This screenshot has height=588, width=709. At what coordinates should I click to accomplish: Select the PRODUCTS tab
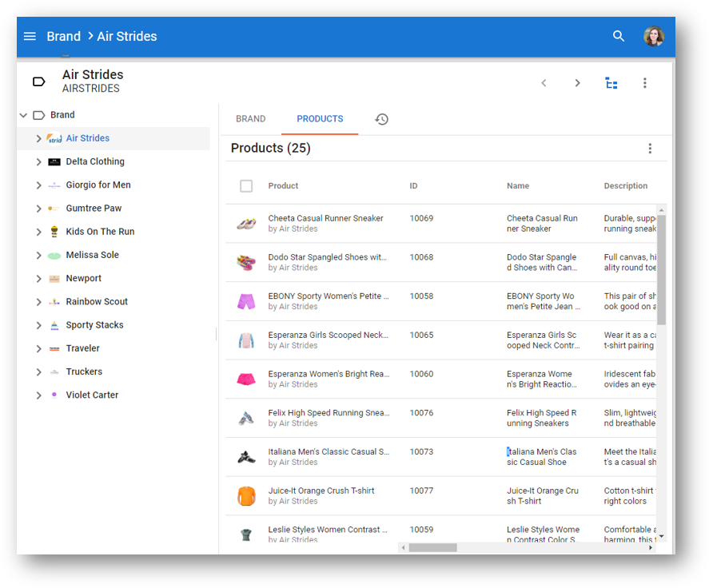pyautogui.click(x=320, y=119)
